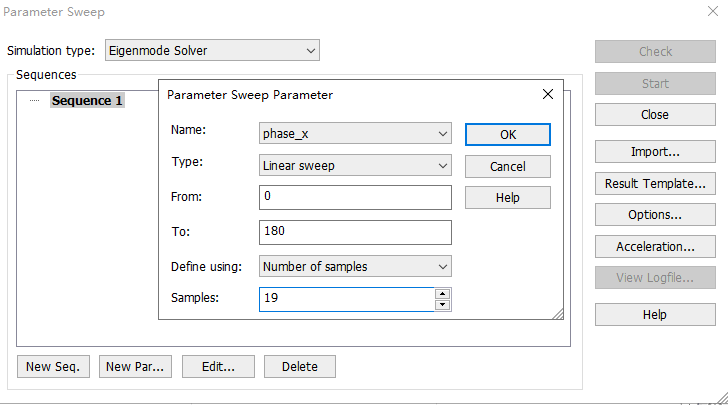This screenshot has height=405, width=728.
Task: Click the To field containing 180
Action: pyautogui.click(x=355, y=232)
